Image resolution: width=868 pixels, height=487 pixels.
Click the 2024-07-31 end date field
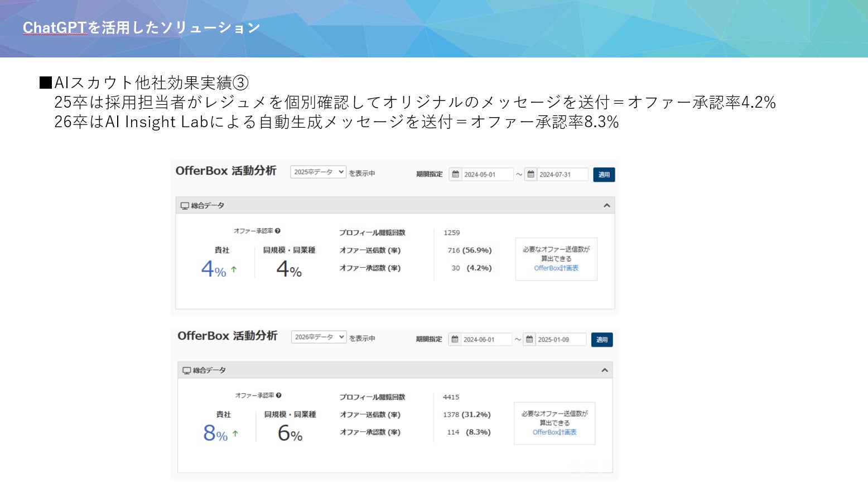tap(562, 175)
